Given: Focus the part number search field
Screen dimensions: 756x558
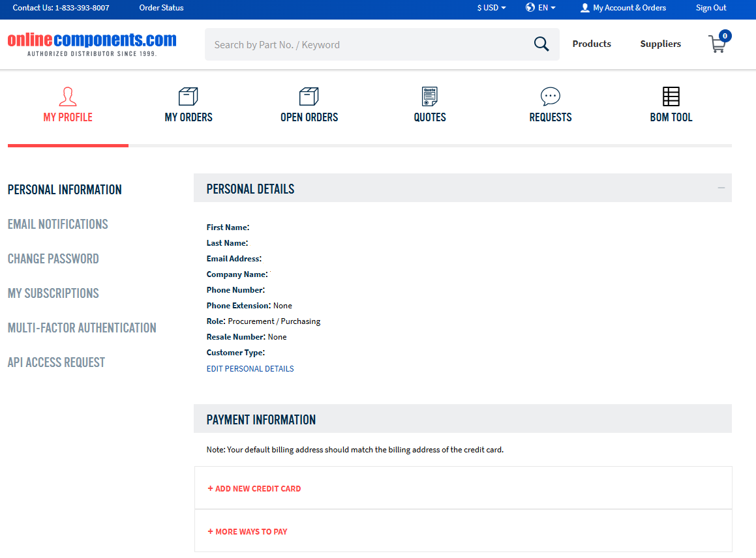Looking at the screenshot, I should click(369, 44).
